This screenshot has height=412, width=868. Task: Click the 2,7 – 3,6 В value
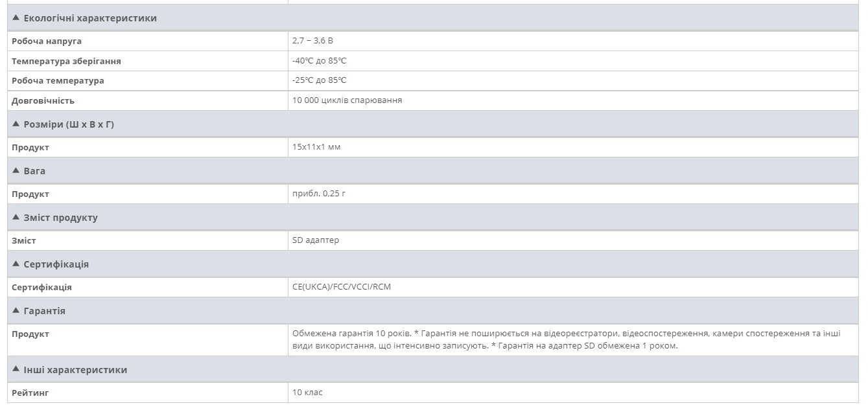tap(312, 41)
